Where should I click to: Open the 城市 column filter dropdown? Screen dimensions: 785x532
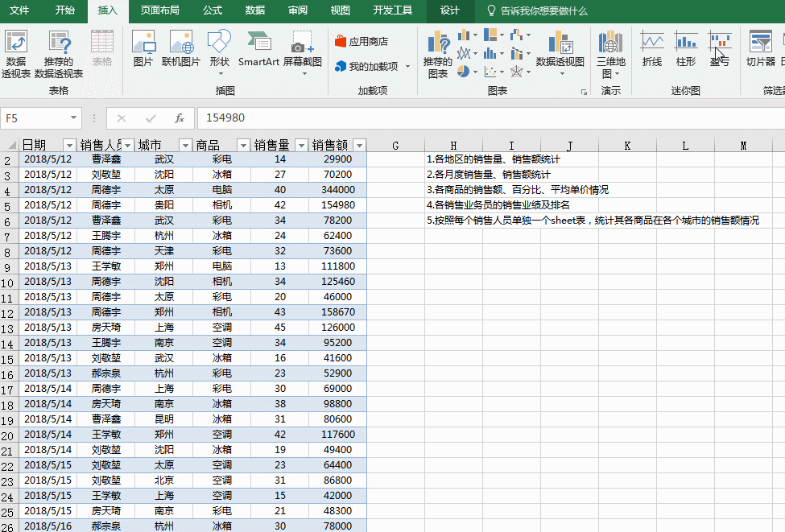[186, 145]
